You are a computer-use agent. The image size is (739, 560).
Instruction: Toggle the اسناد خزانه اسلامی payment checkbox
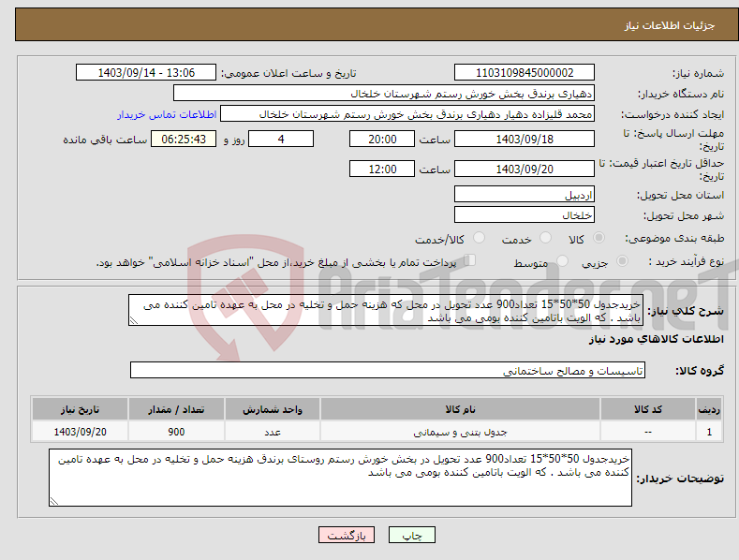click(469, 260)
